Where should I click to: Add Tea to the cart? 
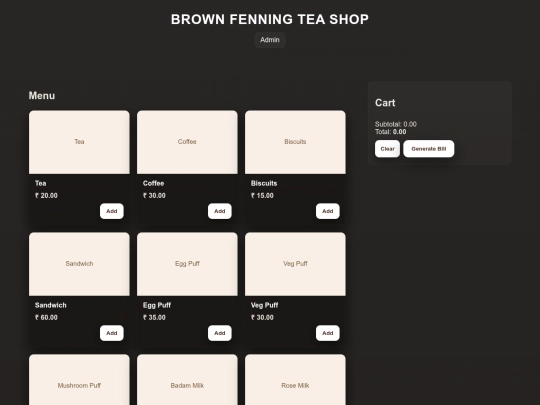[x=112, y=211]
